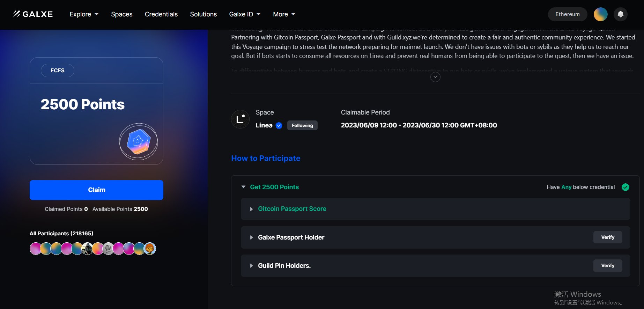
Task: Click the 2500 Points title
Action: click(x=83, y=104)
